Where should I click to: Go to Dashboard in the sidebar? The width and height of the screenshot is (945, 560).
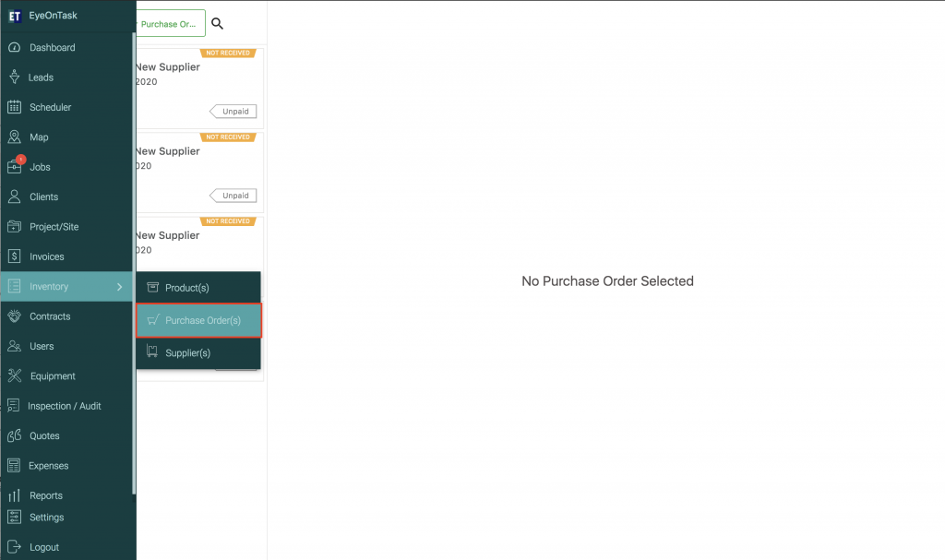[66, 48]
